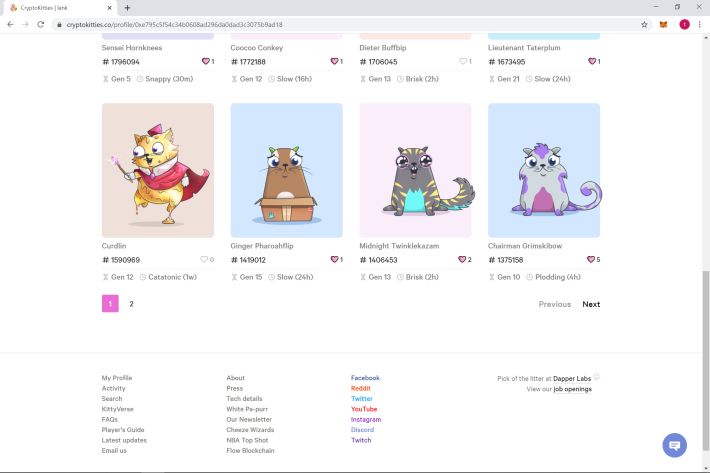Open Instagram social link
This screenshot has width=710, height=473.
[x=366, y=419]
